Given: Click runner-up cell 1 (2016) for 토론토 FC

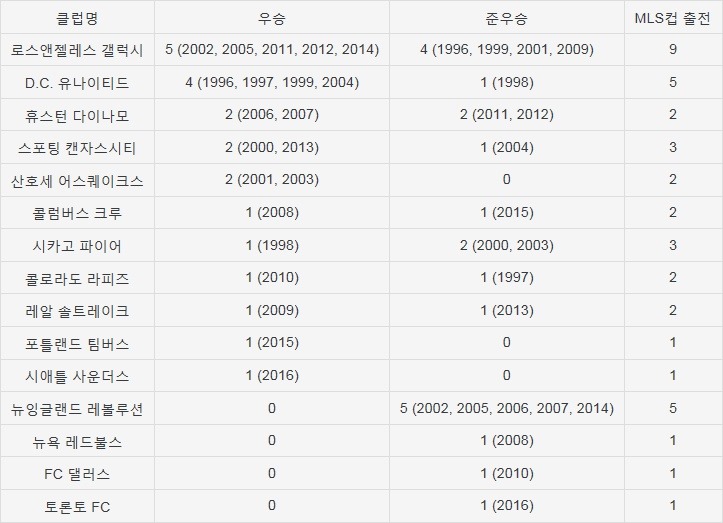Looking at the screenshot, I should (506, 506).
